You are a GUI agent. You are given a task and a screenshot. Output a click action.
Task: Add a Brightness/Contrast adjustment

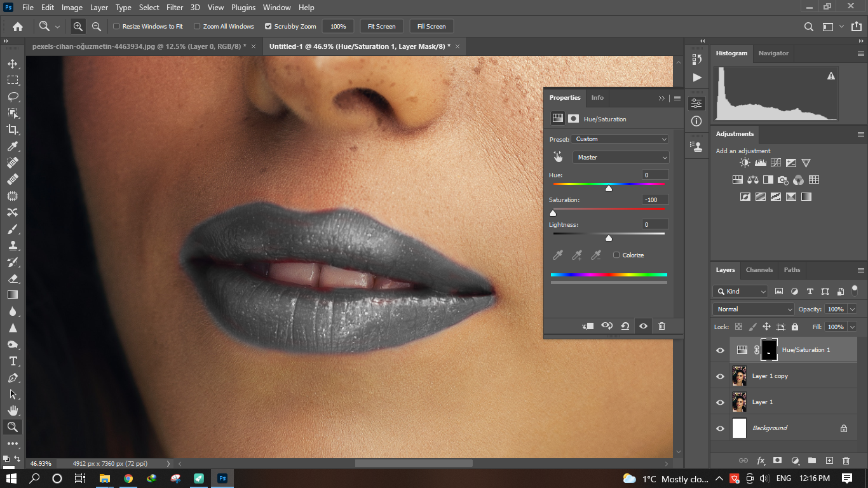(745, 163)
